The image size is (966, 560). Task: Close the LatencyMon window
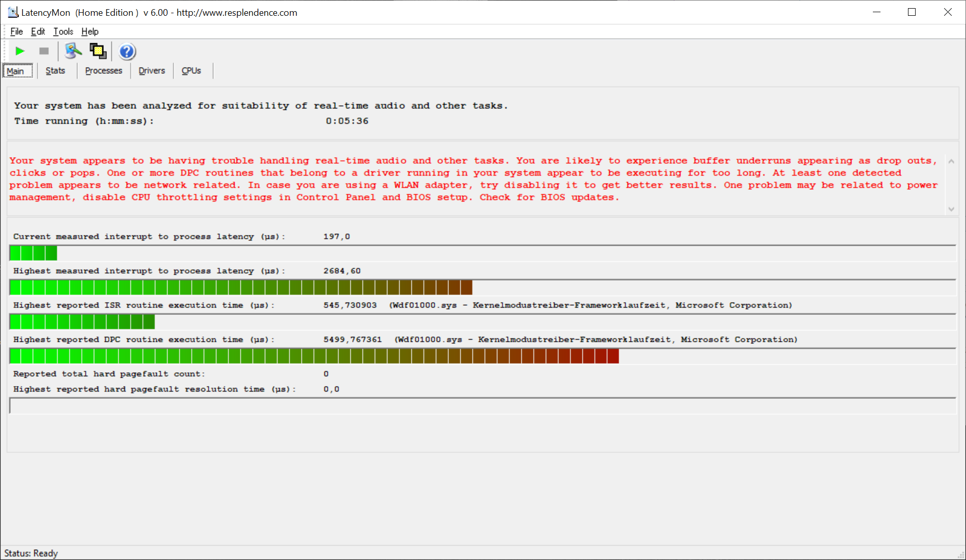(948, 12)
